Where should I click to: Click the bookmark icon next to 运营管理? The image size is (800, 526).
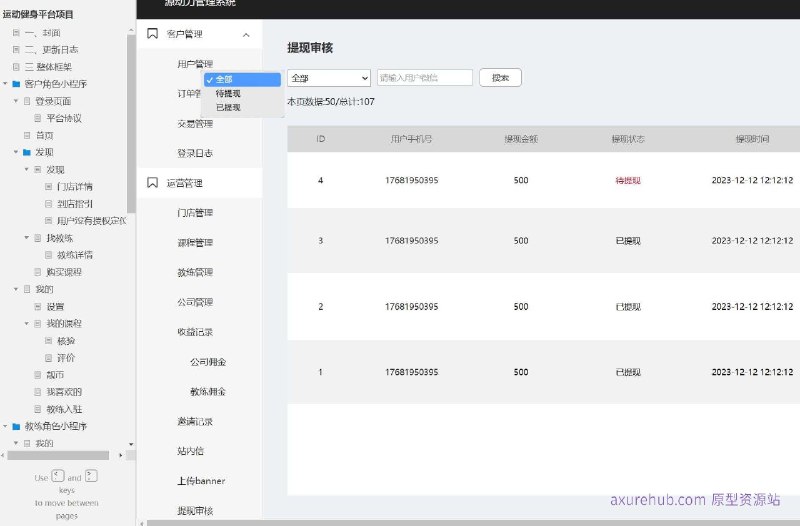[x=152, y=183]
